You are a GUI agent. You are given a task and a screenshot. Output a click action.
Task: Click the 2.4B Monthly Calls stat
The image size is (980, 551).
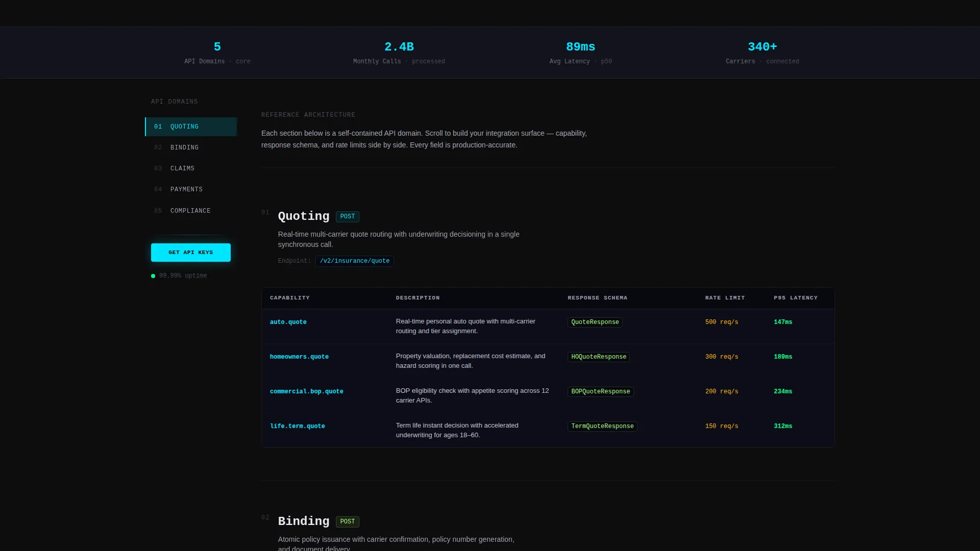pyautogui.click(x=399, y=53)
